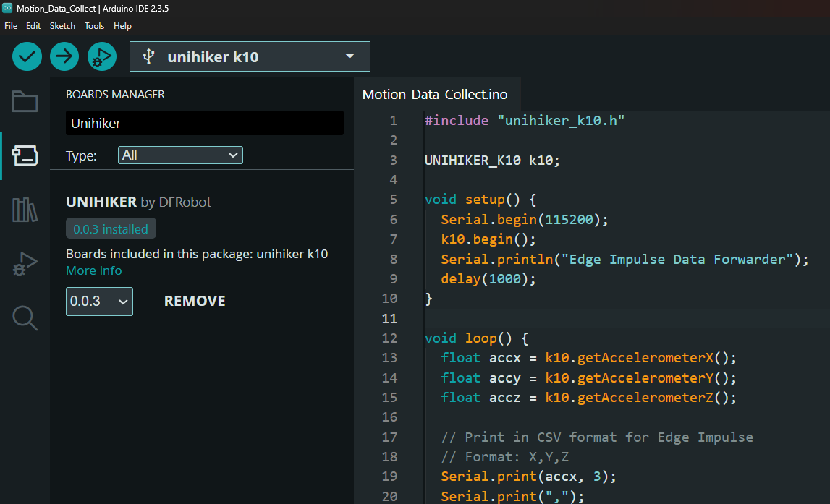Viewport: 830px width, 504px height.
Task: Click the #include "unihiker_k10.h" code line
Action: [525, 120]
